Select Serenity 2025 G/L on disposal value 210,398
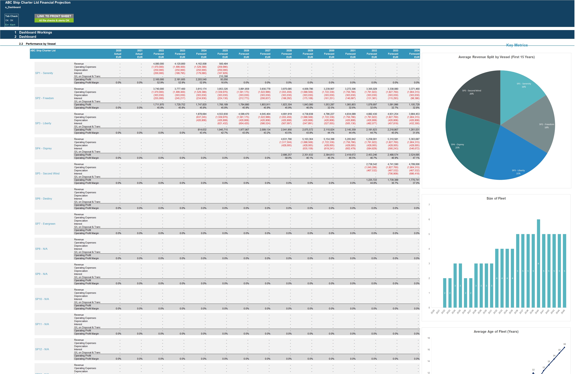This screenshot has height=374, width=588. [223, 76]
